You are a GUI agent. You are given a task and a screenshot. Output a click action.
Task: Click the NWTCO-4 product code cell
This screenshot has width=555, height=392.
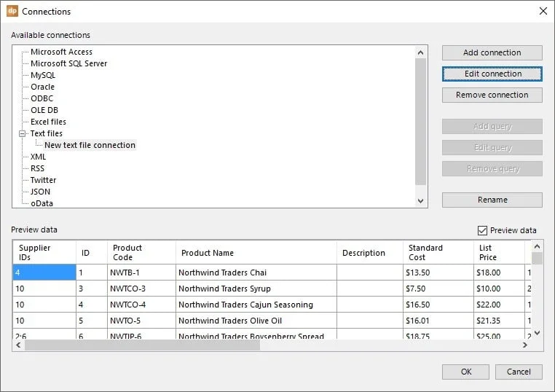[x=141, y=304]
